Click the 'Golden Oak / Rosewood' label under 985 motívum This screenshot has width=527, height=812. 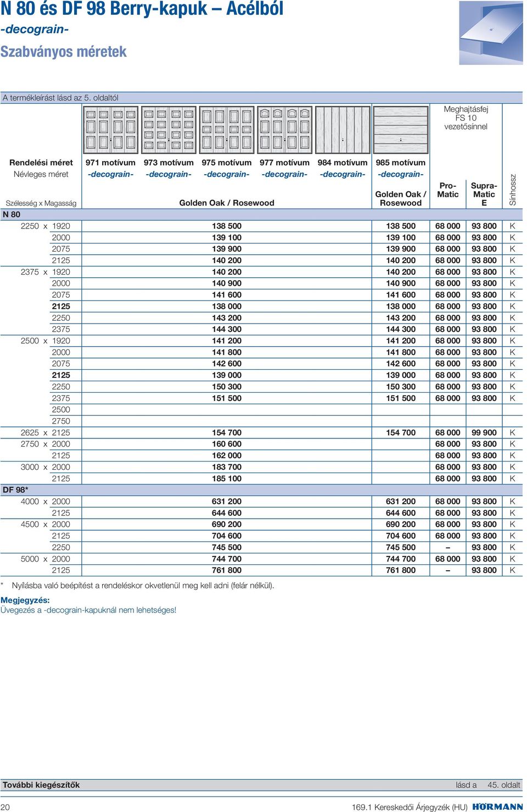pos(401,198)
